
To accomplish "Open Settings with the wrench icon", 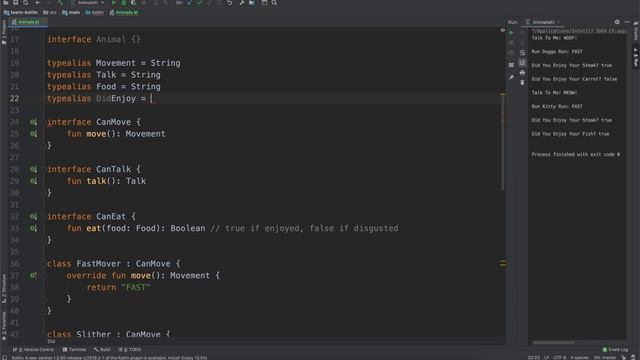I will (242, 2).
